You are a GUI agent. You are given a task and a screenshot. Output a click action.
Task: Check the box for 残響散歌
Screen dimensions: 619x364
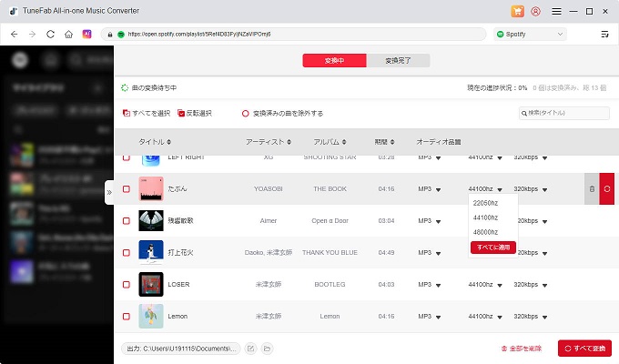[x=127, y=221]
